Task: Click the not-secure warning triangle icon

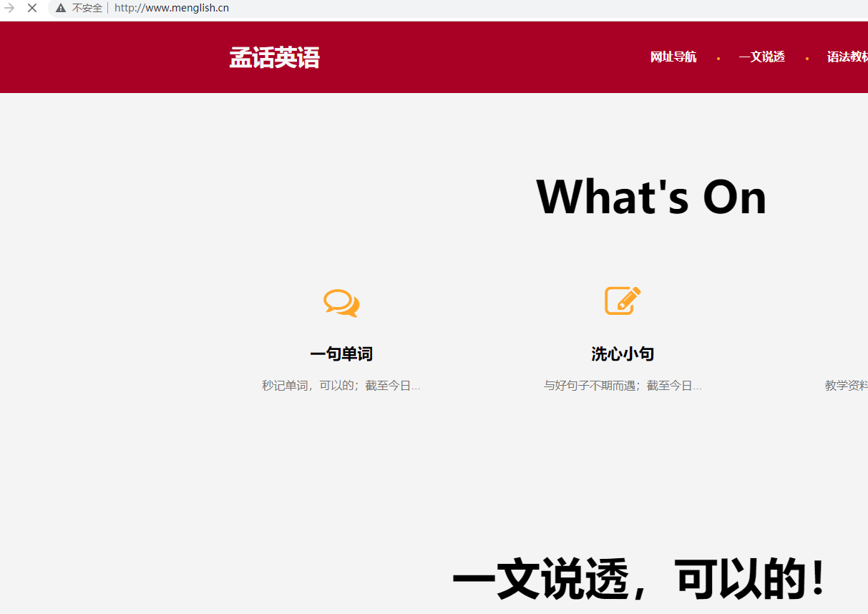Action: pyautogui.click(x=61, y=8)
